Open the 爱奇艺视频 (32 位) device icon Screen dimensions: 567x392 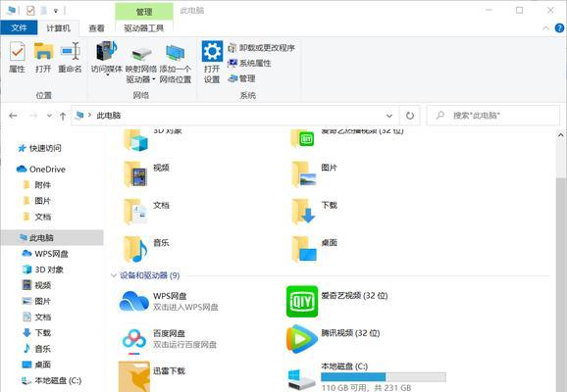(302, 301)
